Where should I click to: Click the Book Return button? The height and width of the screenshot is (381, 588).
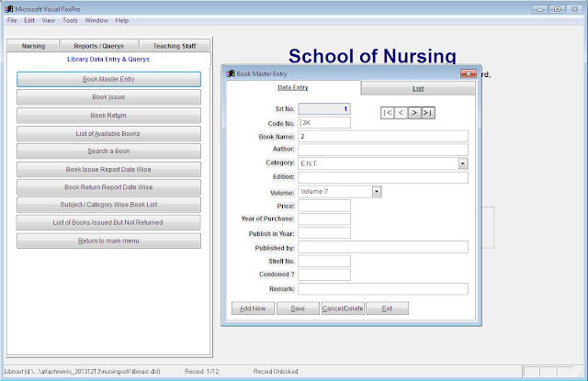[x=108, y=116]
